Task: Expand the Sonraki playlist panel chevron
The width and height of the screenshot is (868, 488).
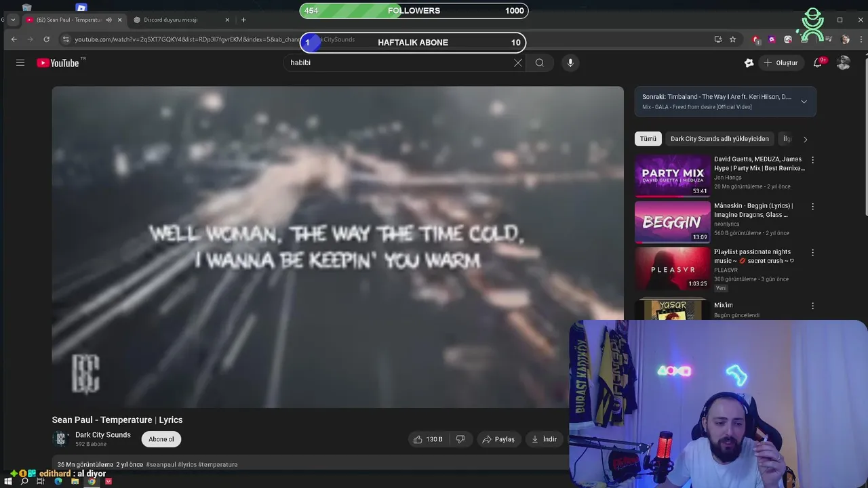Action: click(x=804, y=102)
